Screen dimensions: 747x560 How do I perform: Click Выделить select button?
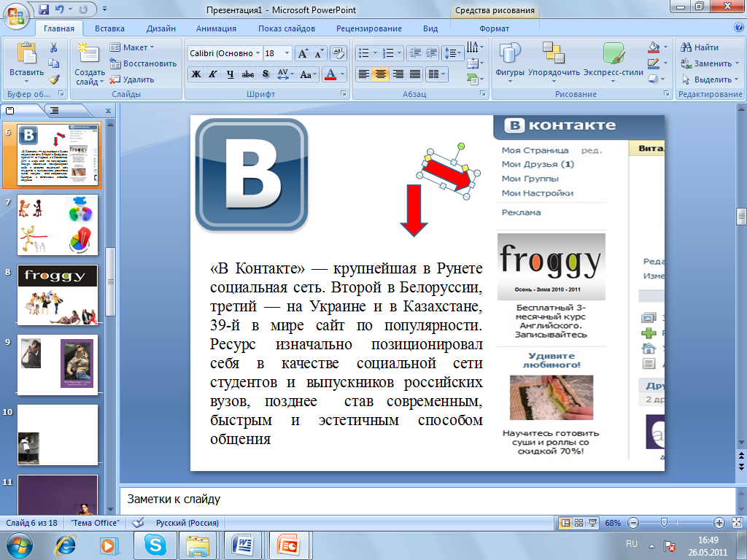pyautogui.click(x=709, y=79)
